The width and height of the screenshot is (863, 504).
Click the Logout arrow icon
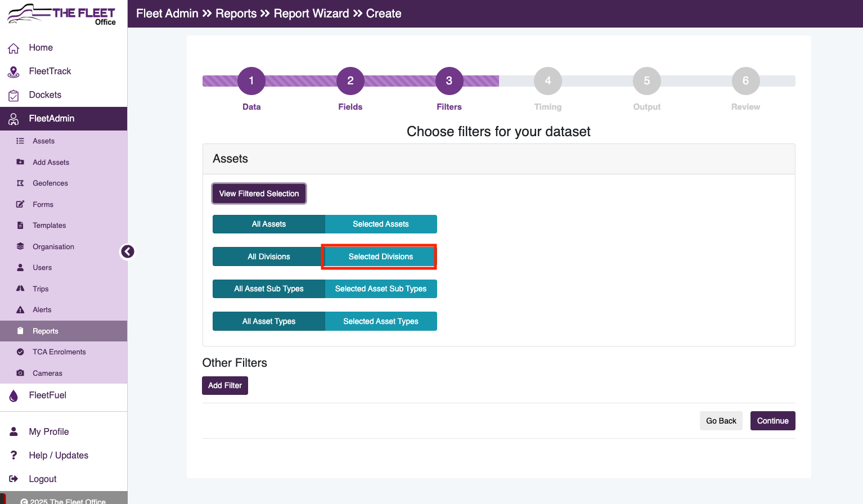pos(14,479)
